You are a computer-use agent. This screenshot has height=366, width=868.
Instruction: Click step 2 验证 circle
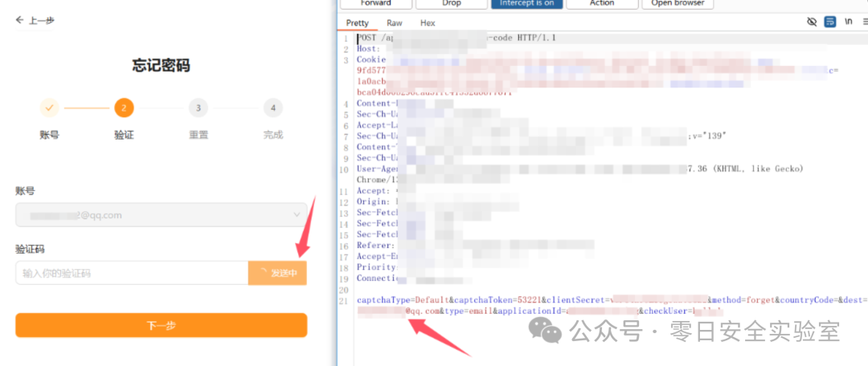click(x=124, y=108)
